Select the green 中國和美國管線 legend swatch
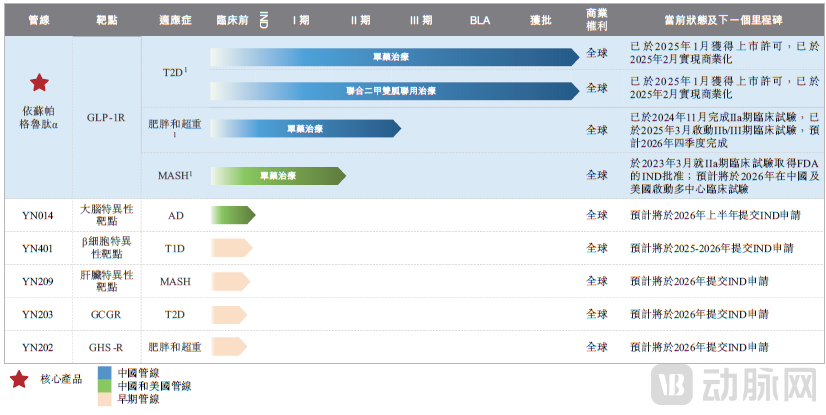Viewport: 826px width, 415px height. (x=104, y=385)
